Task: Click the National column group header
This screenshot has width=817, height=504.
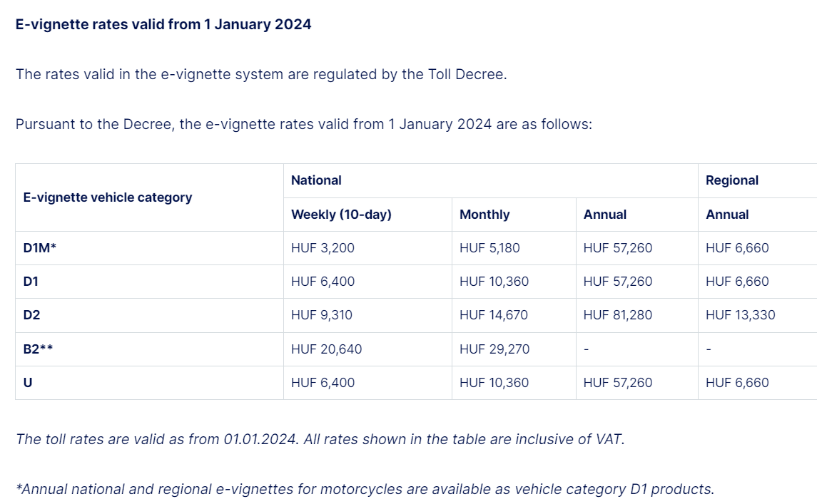Action: (x=316, y=180)
